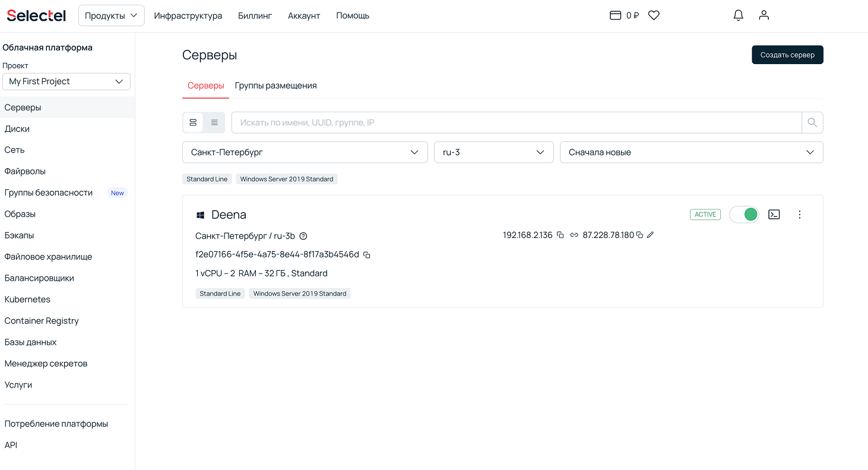Expand the Продукты dropdown
This screenshot has width=868, height=470.
point(112,16)
